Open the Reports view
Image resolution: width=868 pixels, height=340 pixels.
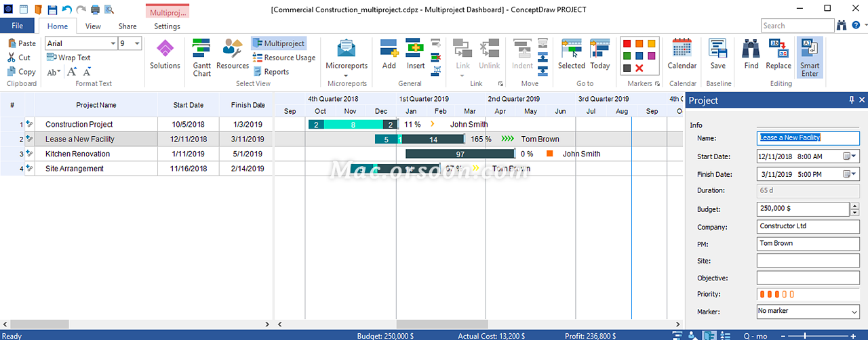271,71
